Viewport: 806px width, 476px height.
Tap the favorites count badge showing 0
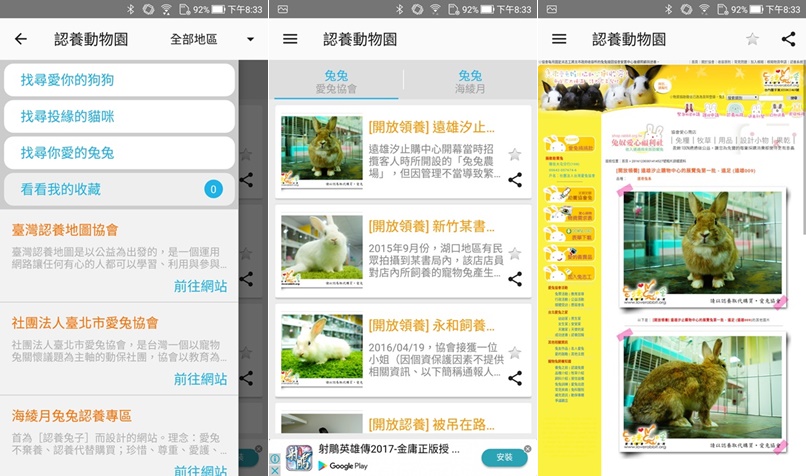click(213, 189)
